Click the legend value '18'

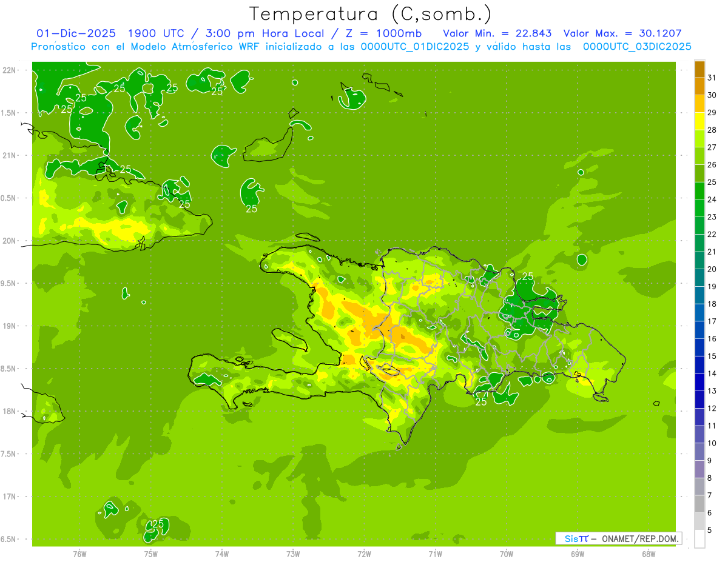coord(712,304)
